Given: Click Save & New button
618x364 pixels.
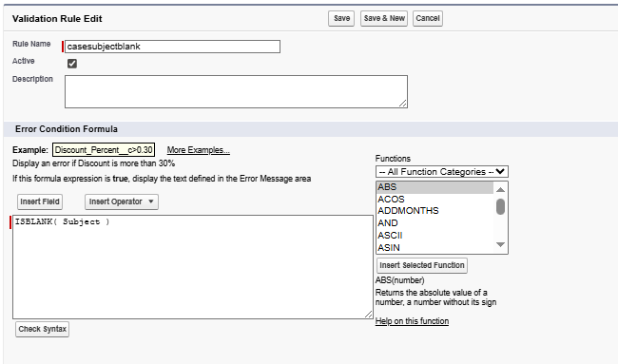Looking at the screenshot, I should (384, 18).
